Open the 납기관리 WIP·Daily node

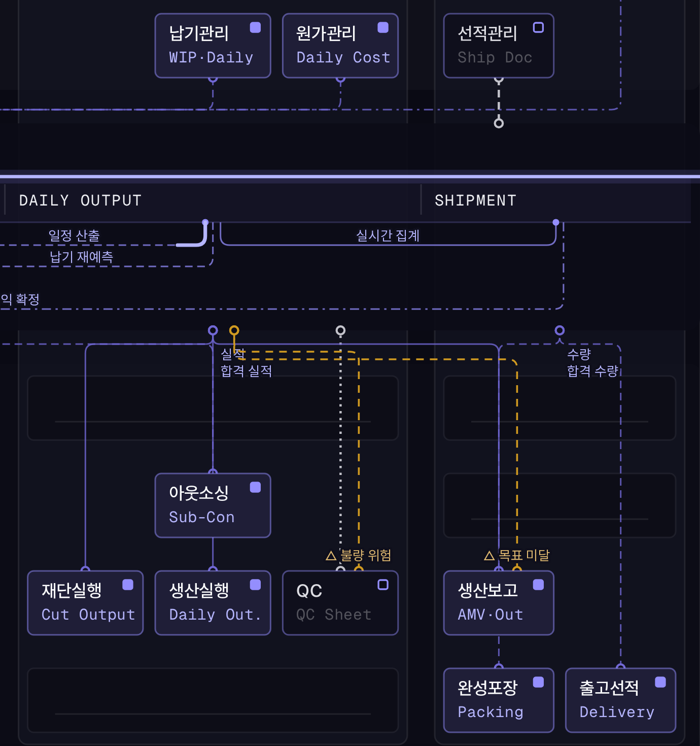213,46
